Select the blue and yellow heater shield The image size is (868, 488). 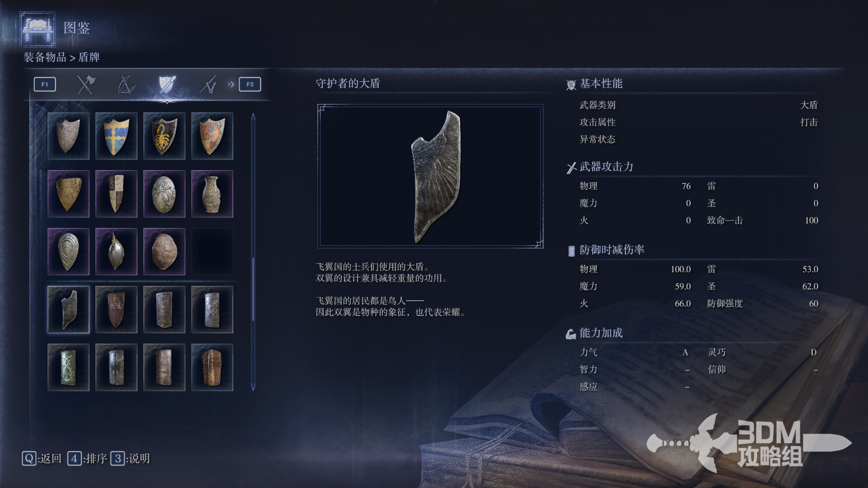116,136
